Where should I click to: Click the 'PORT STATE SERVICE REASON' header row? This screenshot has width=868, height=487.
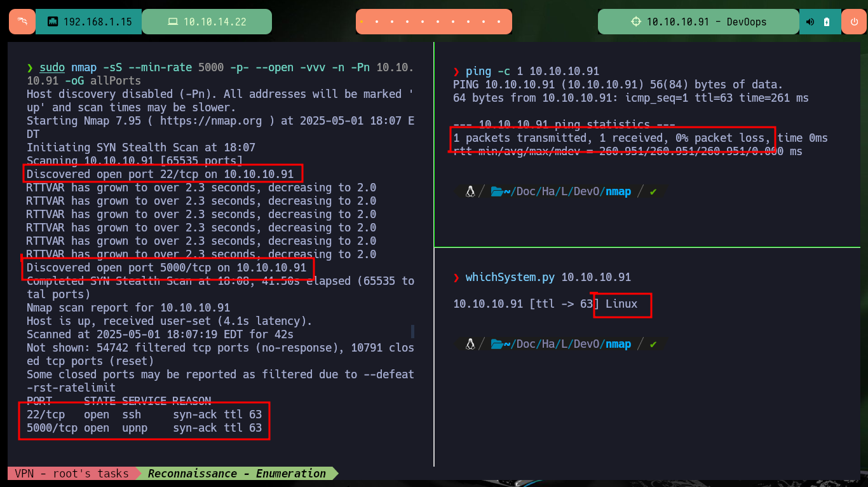[x=119, y=401]
